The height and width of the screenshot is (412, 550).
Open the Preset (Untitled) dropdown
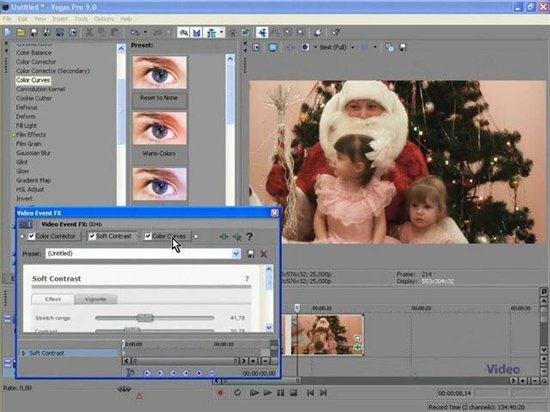pos(236,254)
